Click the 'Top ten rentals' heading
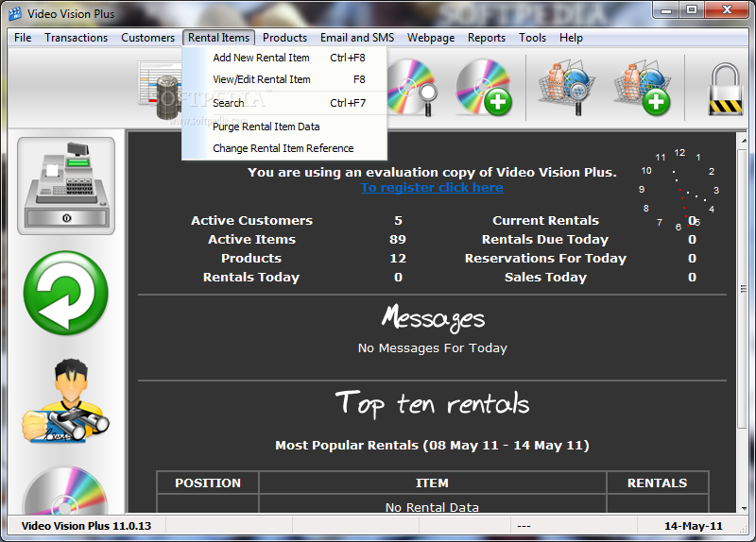 pyautogui.click(x=432, y=404)
